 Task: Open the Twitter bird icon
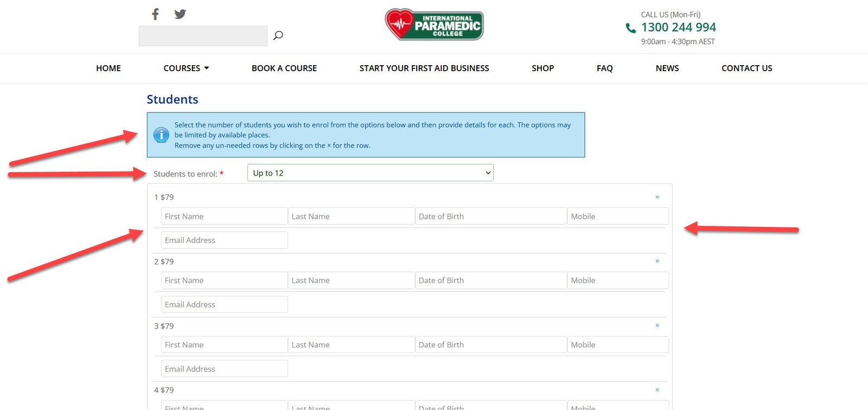click(x=180, y=14)
